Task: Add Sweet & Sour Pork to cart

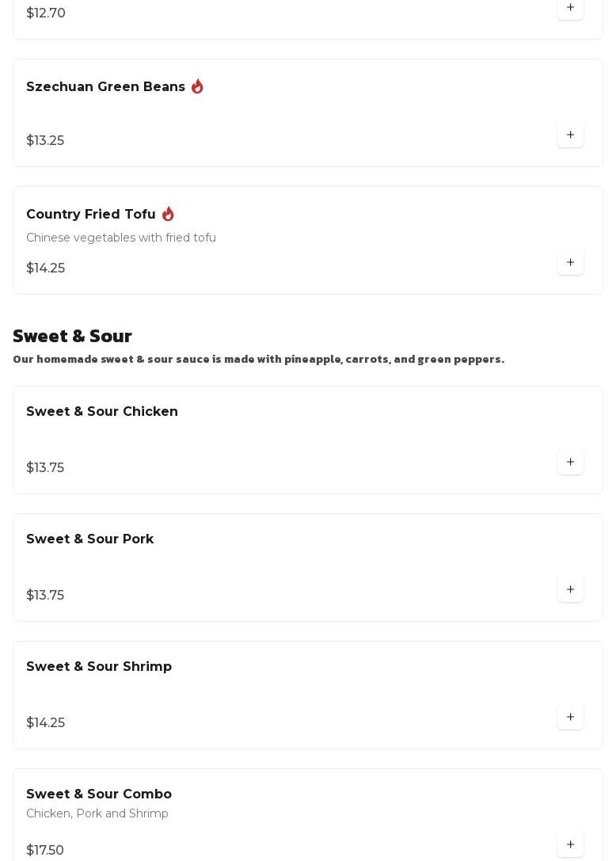Action: pyautogui.click(x=570, y=589)
